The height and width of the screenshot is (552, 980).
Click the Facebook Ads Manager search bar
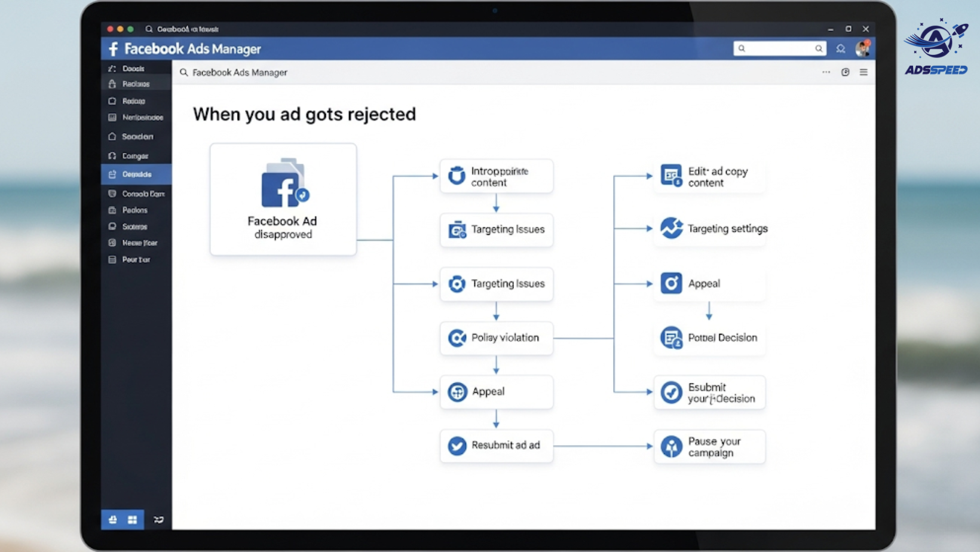pos(239,72)
